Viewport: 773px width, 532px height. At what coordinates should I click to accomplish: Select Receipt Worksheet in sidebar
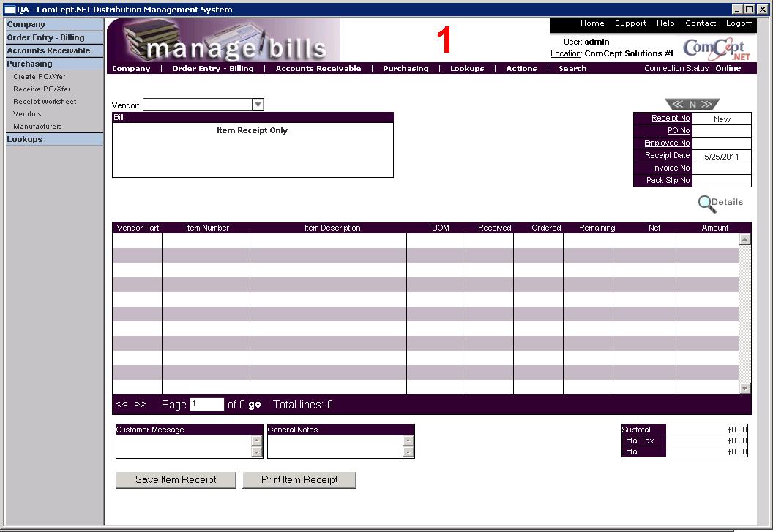click(x=45, y=102)
